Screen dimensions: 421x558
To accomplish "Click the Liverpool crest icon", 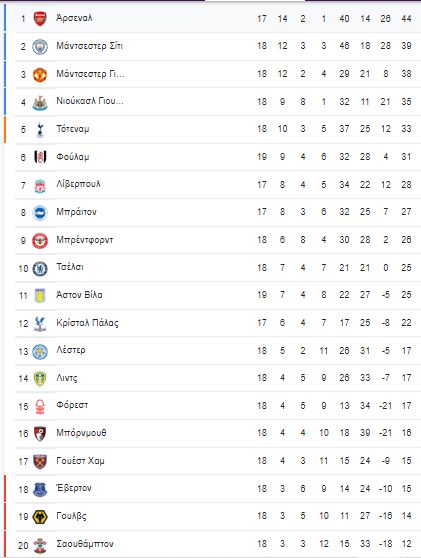I will pyautogui.click(x=40, y=185).
